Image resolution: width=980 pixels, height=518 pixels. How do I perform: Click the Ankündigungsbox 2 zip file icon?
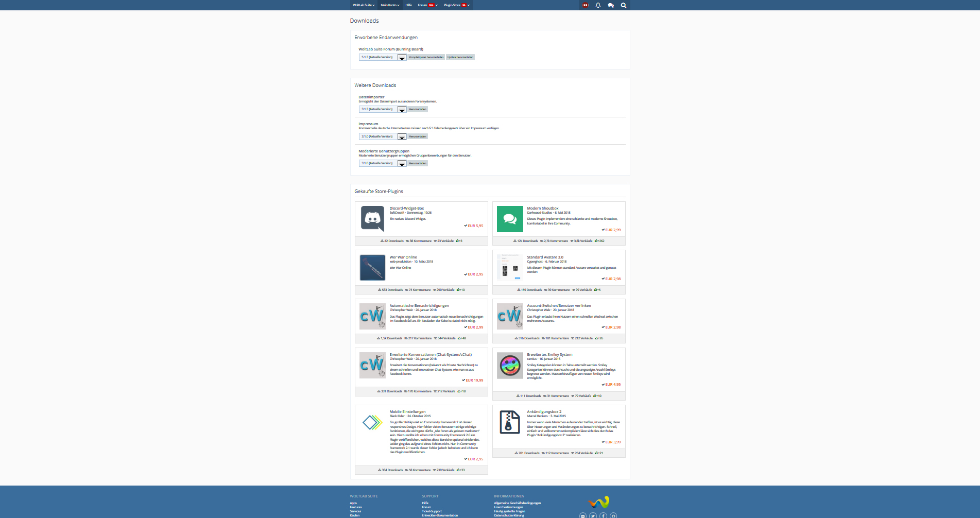510,423
